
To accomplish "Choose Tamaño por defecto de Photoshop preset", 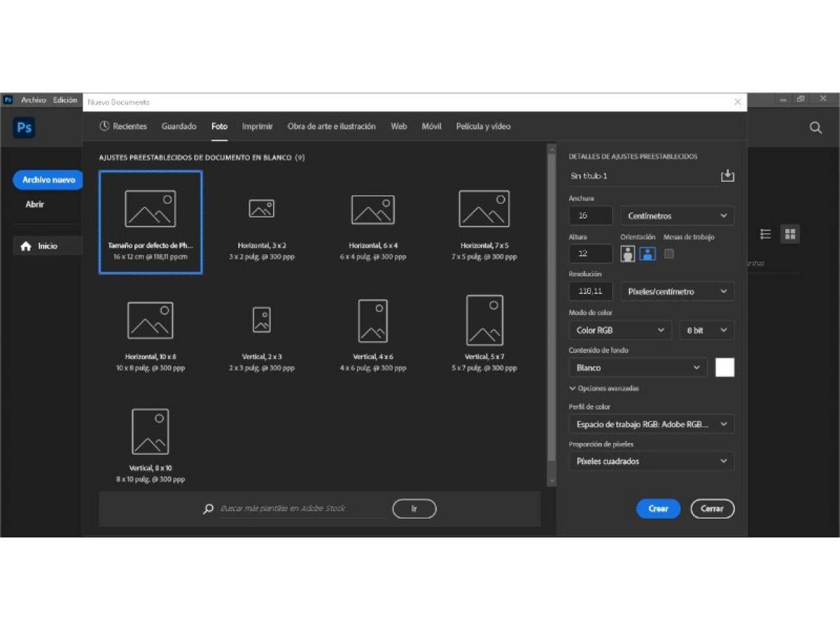I will pyautogui.click(x=150, y=222).
